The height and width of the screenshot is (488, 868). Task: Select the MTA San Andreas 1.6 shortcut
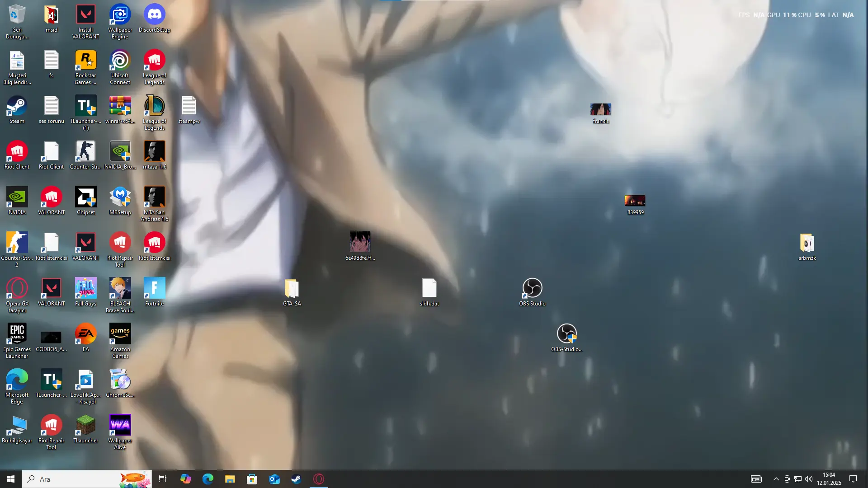tap(154, 204)
